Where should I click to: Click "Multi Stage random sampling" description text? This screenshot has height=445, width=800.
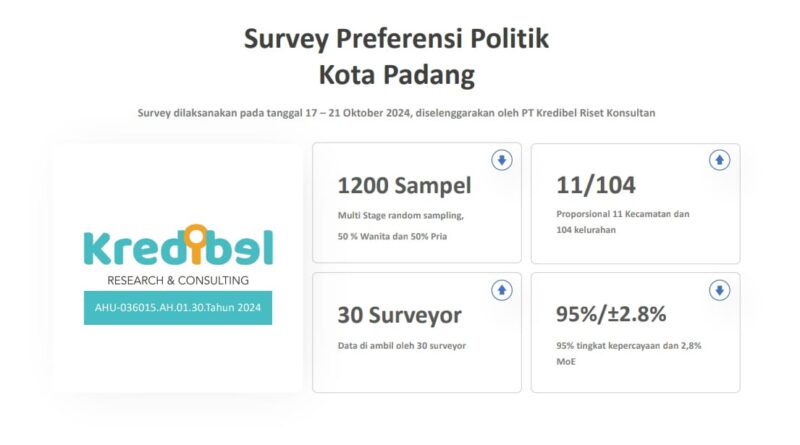pyautogui.click(x=398, y=215)
